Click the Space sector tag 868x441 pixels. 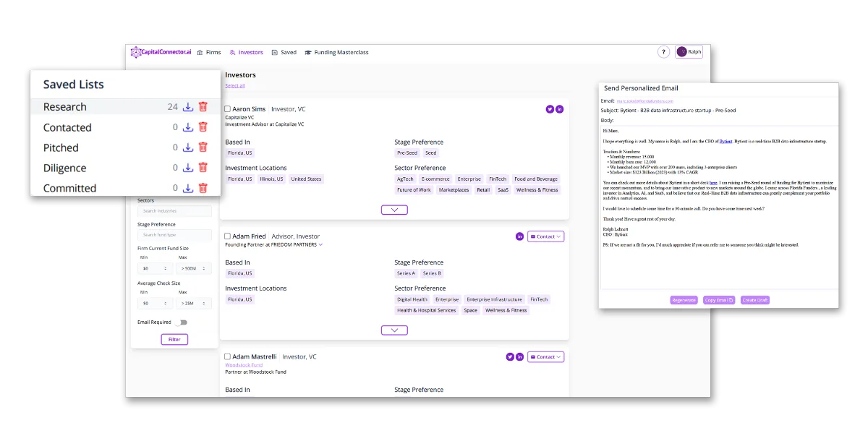pos(470,310)
